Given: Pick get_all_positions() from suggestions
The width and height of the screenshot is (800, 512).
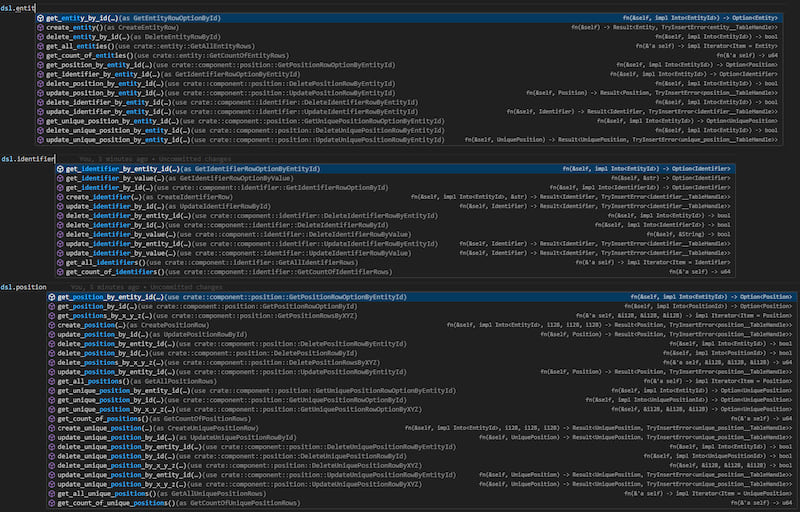Looking at the screenshot, I should (94, 381).
